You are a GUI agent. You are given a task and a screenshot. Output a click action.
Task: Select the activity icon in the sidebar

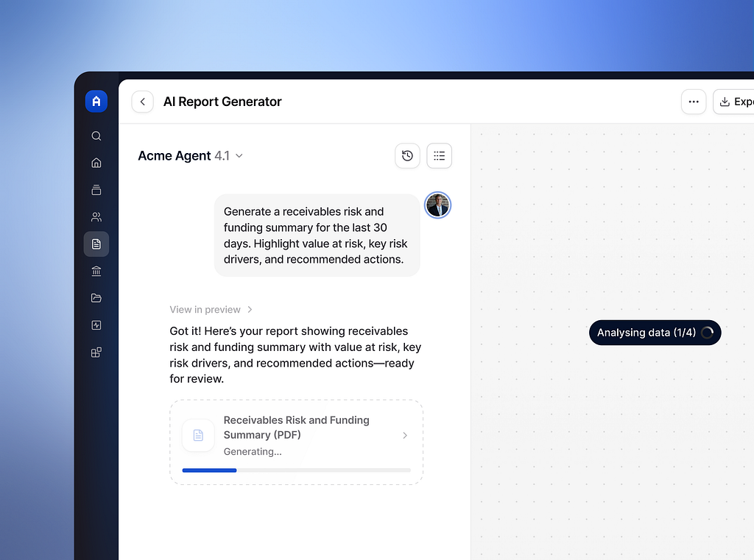[96, 325]
